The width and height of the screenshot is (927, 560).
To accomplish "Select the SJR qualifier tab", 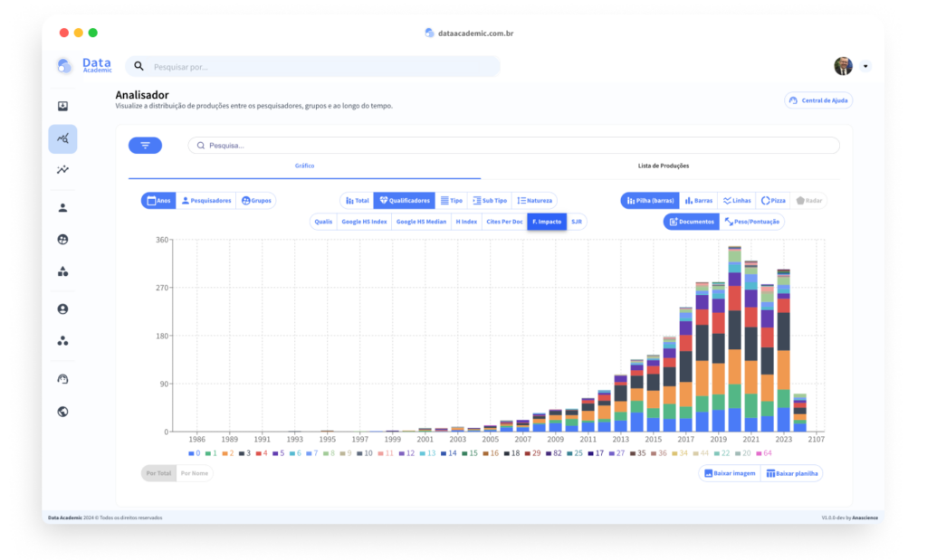I will coord(577,223).
